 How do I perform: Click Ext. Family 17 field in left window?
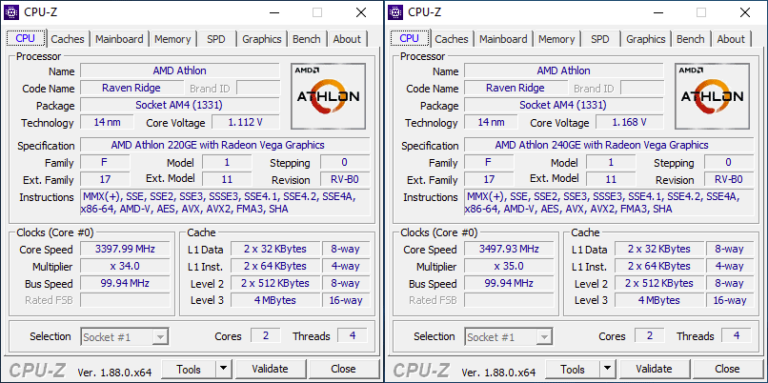tap(105, 179)
